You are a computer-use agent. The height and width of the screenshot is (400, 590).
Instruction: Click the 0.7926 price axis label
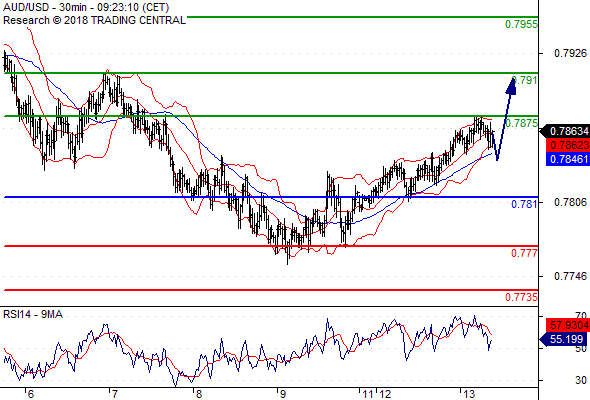(570, 53)
